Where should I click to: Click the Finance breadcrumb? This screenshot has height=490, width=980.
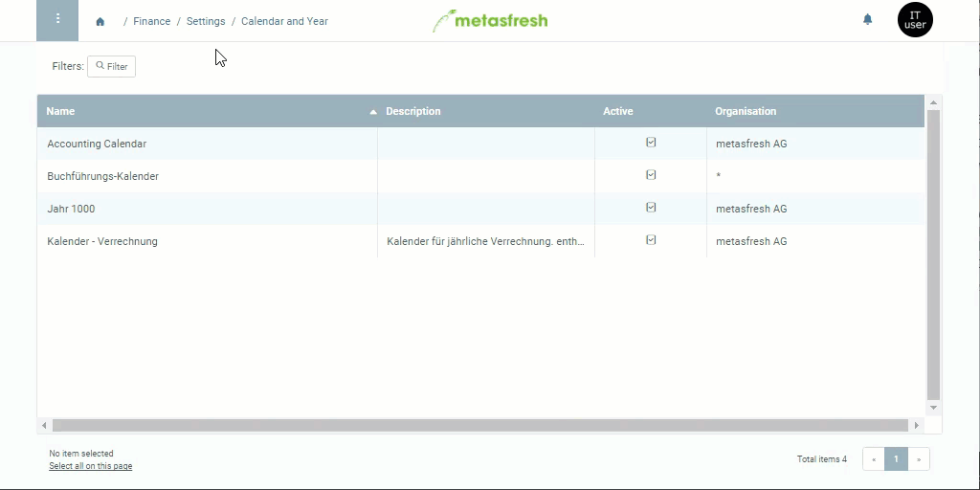[152, 21]
